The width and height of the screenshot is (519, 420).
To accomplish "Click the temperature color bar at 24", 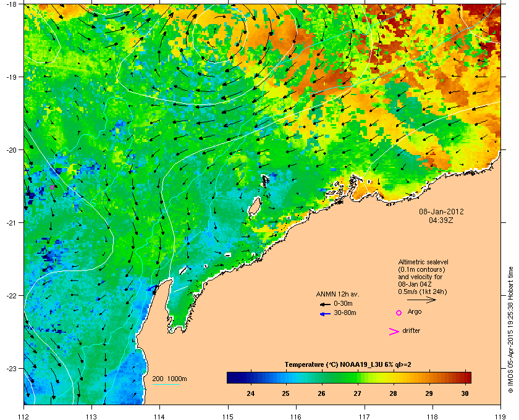I will [251, 377].
